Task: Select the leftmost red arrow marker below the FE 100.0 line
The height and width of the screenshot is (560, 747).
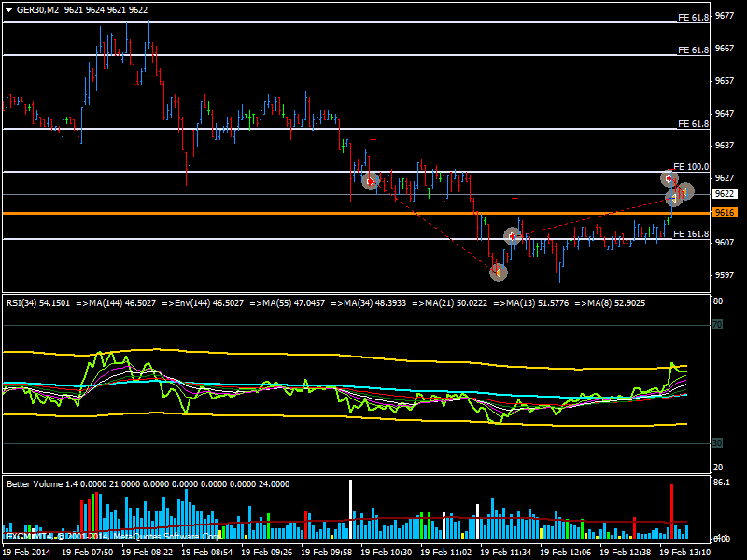Action: pyautogui.click(x=371, y=180)
